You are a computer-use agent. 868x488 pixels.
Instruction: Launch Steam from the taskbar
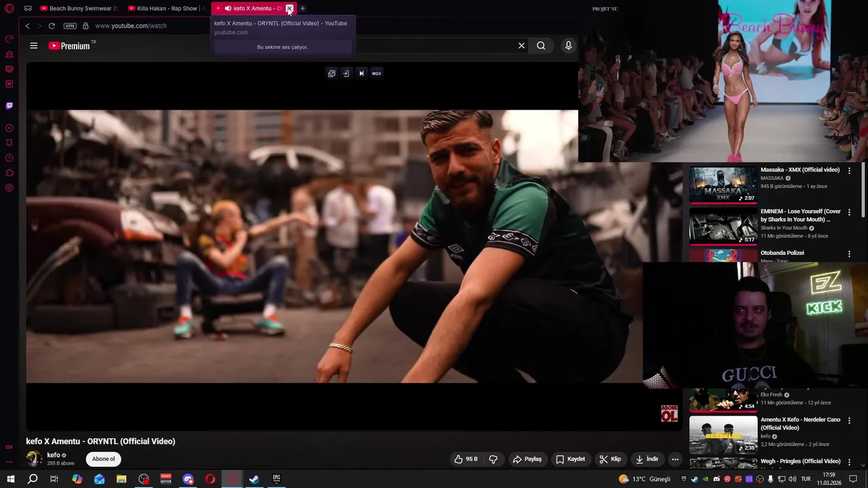click(x=254, y=479)
